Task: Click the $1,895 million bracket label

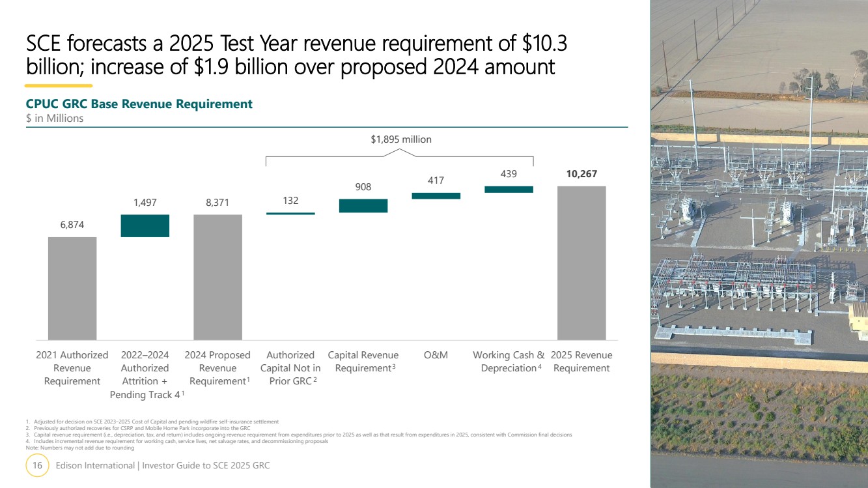Action: [401, 139]
